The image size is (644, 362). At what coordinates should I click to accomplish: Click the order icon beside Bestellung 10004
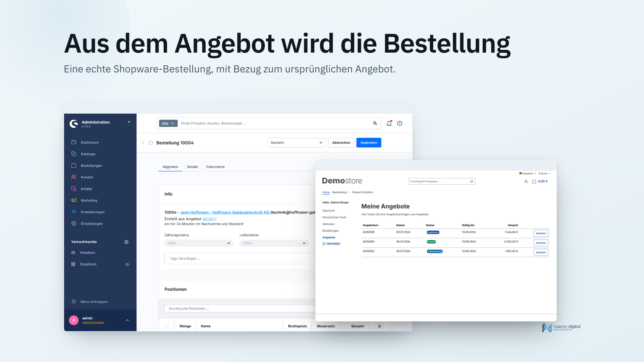pos(151,143)
